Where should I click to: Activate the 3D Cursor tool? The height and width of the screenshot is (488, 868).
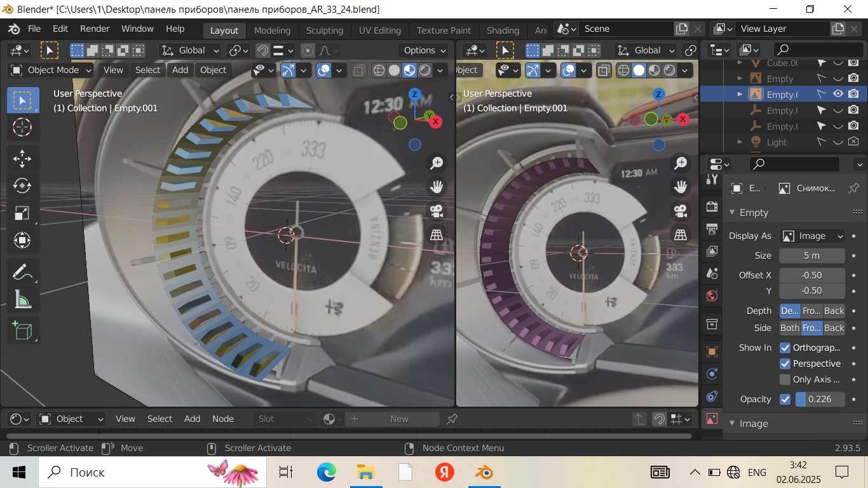point(22,127)
